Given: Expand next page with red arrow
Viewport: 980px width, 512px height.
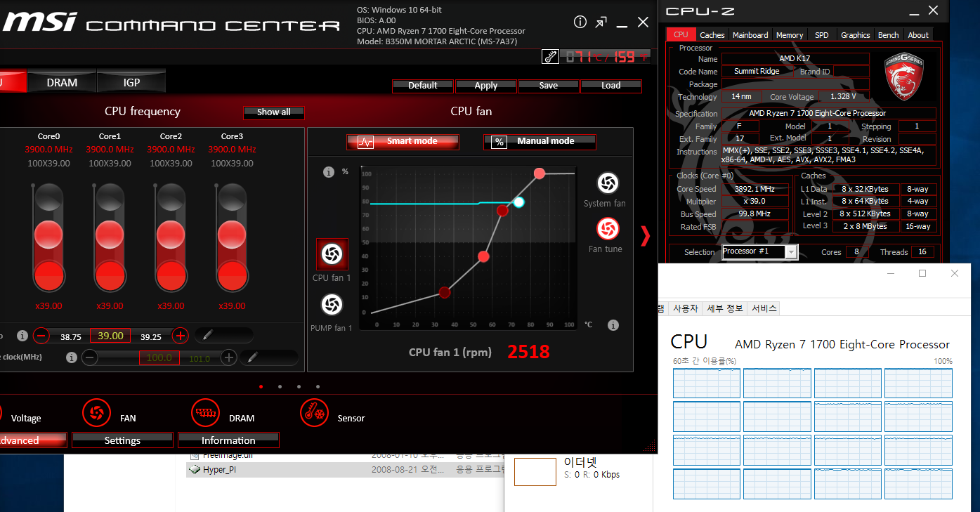Looking at the screenshot, I should pos(646,235).
